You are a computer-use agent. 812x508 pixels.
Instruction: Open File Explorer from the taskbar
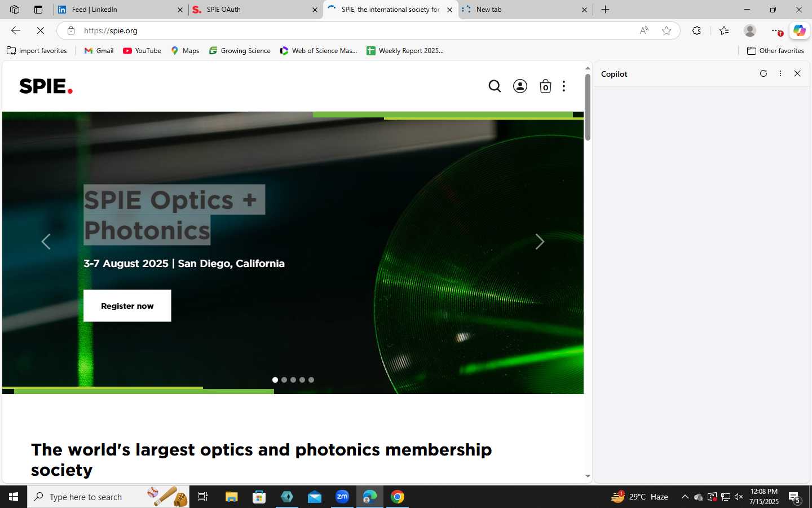pyautogui.click(x=231, y=497)
